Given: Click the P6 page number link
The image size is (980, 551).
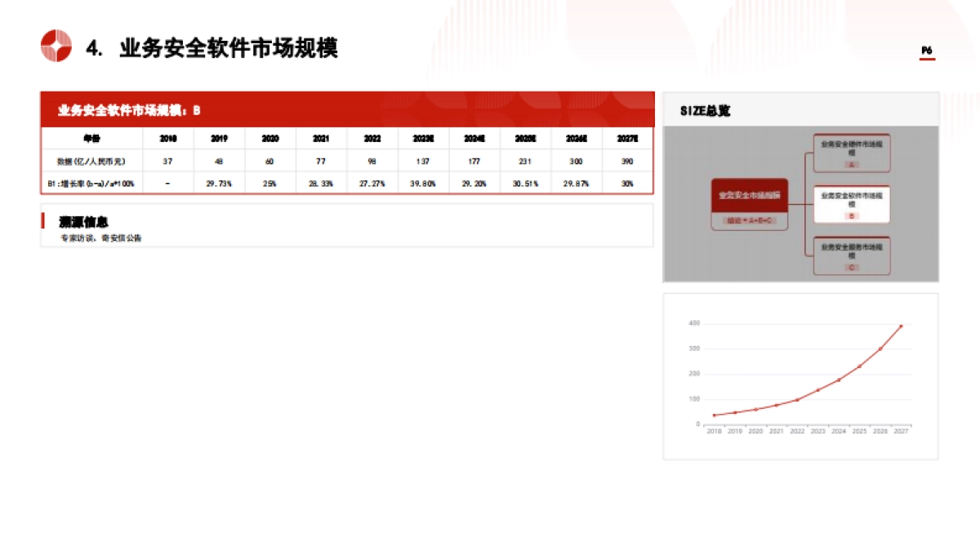Looking at the screenshot, I should click(x=925, y=49).
